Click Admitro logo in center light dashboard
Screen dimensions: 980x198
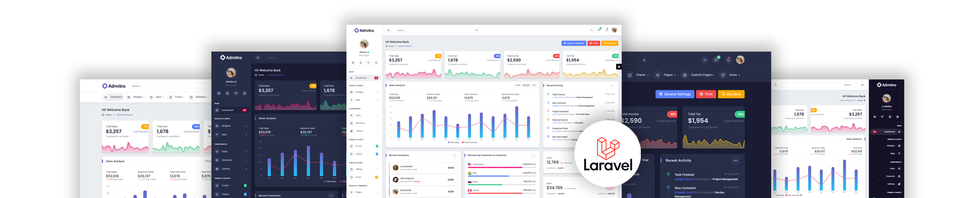(364, 30)
